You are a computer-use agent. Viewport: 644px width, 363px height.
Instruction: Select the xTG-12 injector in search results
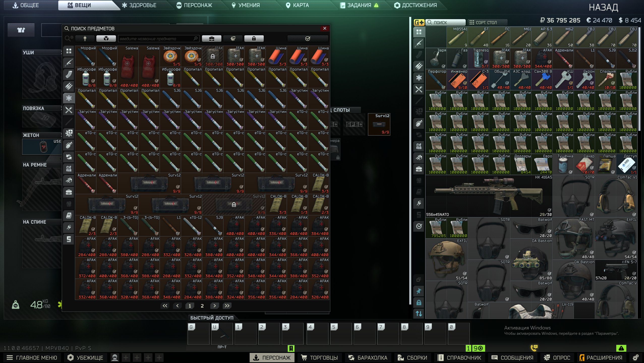click(192, 225)
